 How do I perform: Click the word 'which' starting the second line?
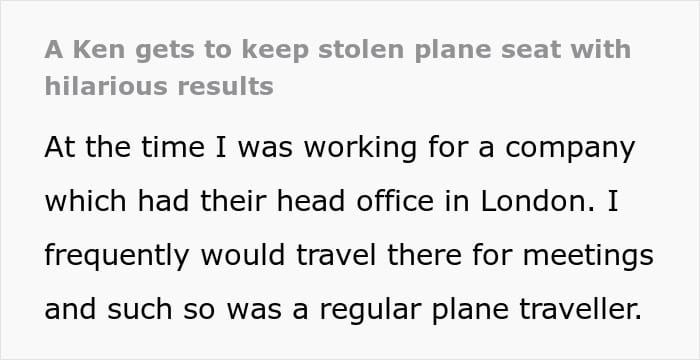tap(86, 201)
